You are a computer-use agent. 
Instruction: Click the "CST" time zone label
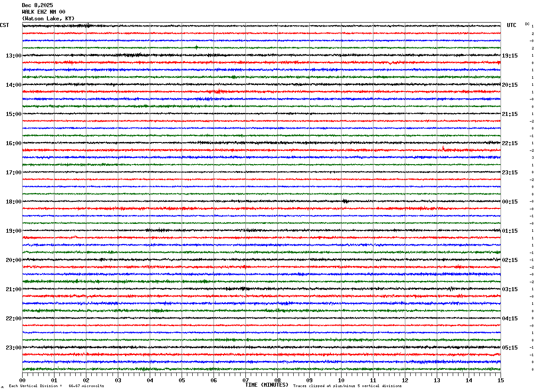[x=4, y=25]
